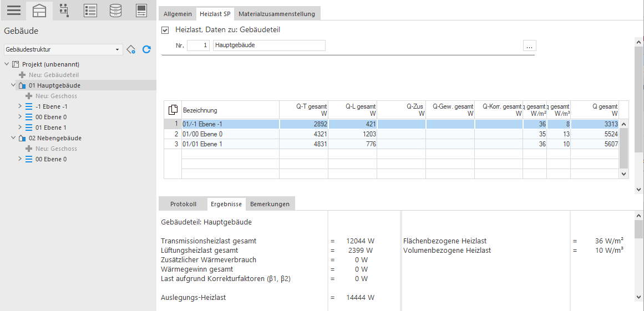Click the tag settings icon beside Gebäudestruktur
This screenshot has height=311, width=644.
[x=131, y=50]
